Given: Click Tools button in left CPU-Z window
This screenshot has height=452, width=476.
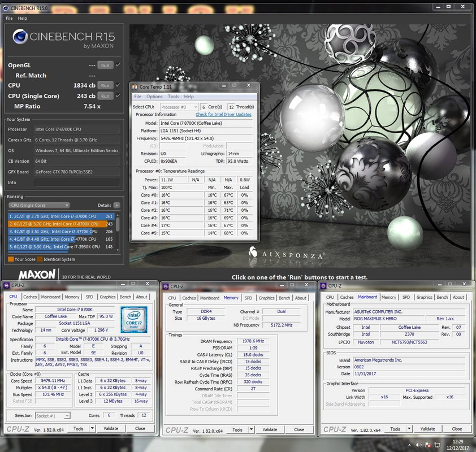Looking at the screenshot, I should [x=79, y=429].
